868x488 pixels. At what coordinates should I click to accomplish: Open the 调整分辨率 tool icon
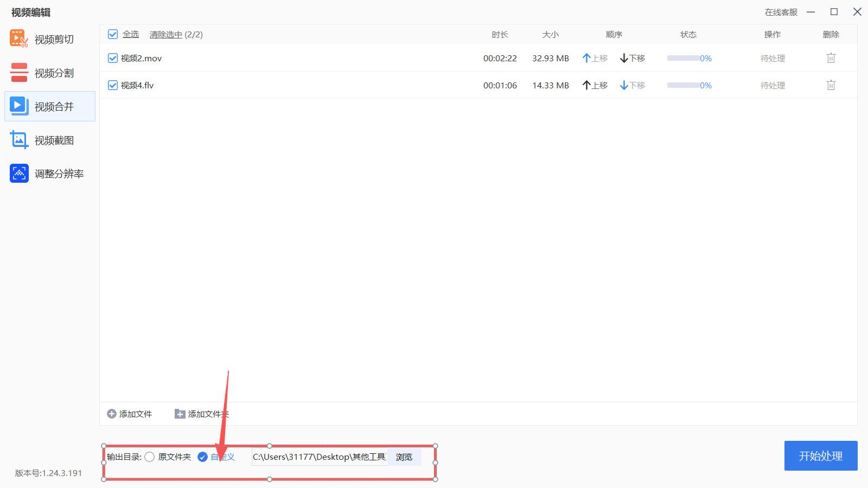(x=19, y=174)
